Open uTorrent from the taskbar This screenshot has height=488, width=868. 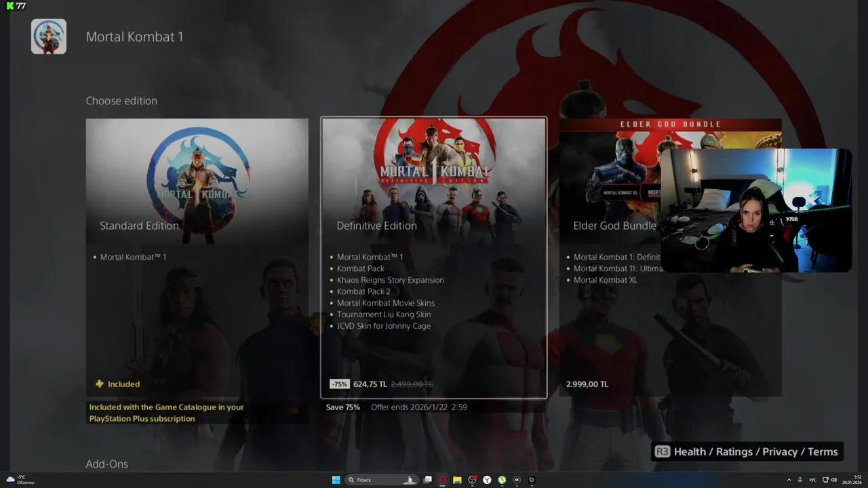tap(502, 480)
